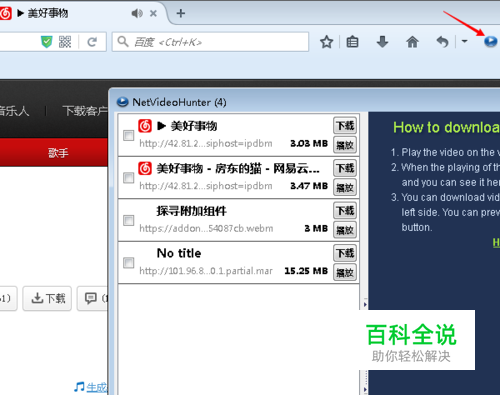Check the box for 美好事物 - 房东的猫 item

128,178
